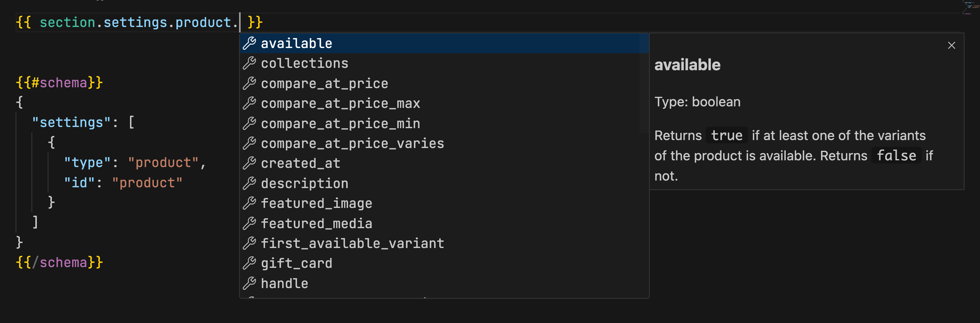The image size is (980, 323).
Task: Click the wrench icon next to 'featured_image'
Action: coord(249,203)
